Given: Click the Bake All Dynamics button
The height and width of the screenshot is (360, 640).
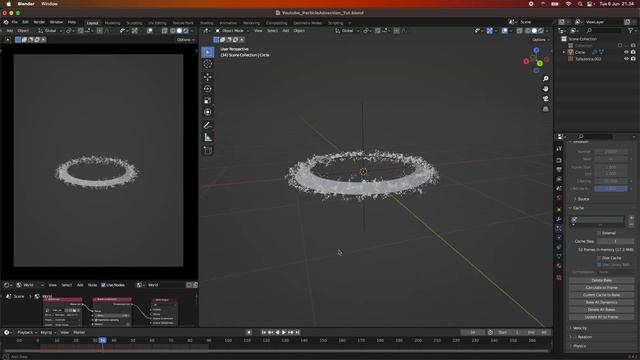Looking at the screenshot, I should click(602, 302).
